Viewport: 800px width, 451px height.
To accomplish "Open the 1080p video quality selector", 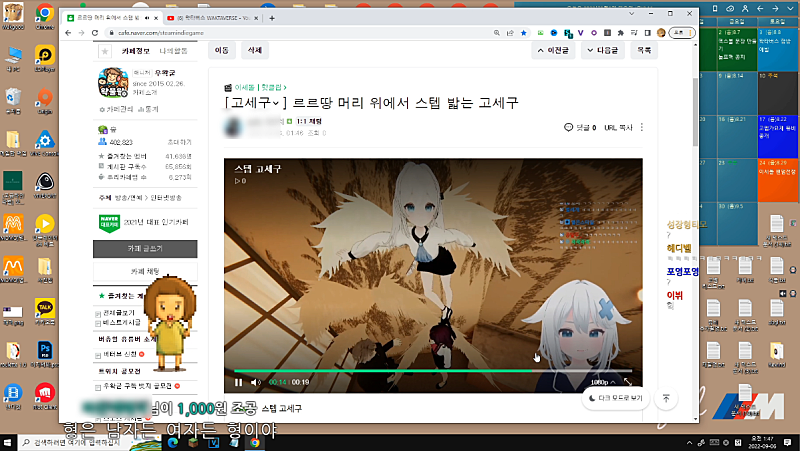I will tap(603, 382).
